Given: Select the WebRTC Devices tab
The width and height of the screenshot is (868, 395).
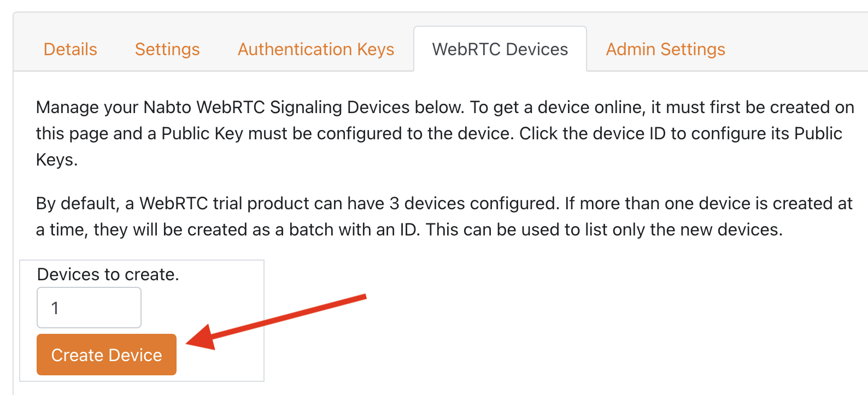Looking at the screenshot, I should (500, 49).
